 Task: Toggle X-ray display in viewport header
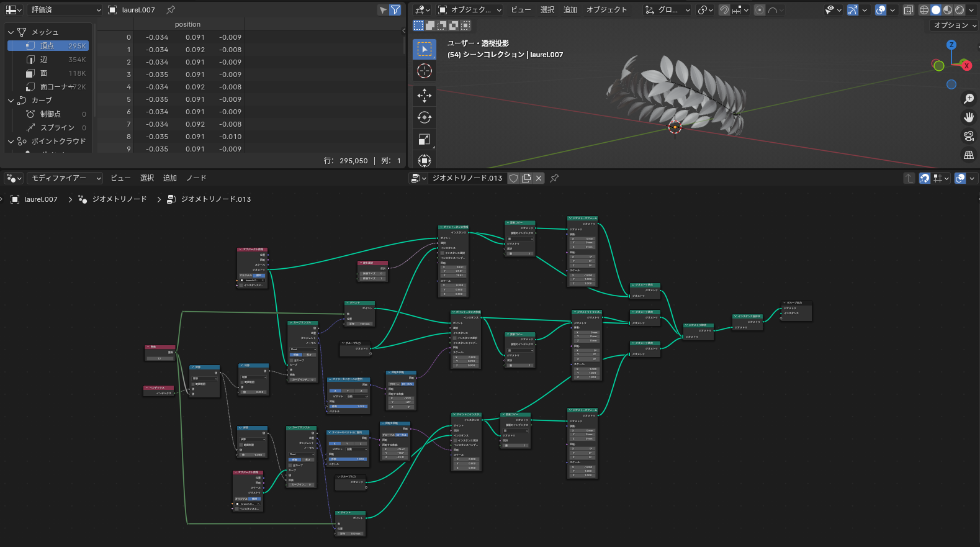(x=909, y=10)
